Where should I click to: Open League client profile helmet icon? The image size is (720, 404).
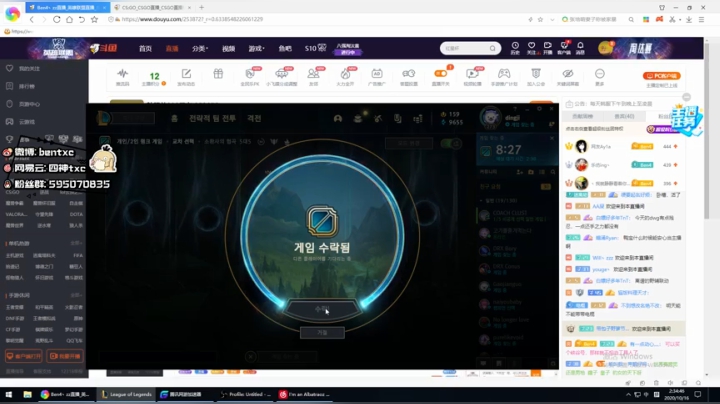[x=338, y=118]
